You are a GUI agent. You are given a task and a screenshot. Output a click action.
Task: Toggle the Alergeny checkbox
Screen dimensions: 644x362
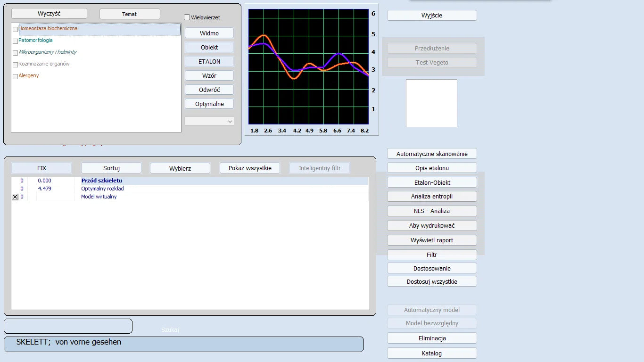point(16,76)
